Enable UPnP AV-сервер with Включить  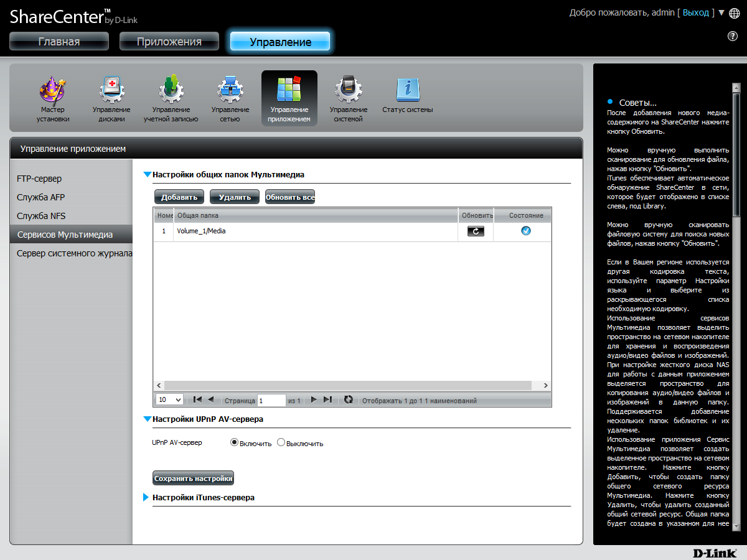[x=235, y=442]
